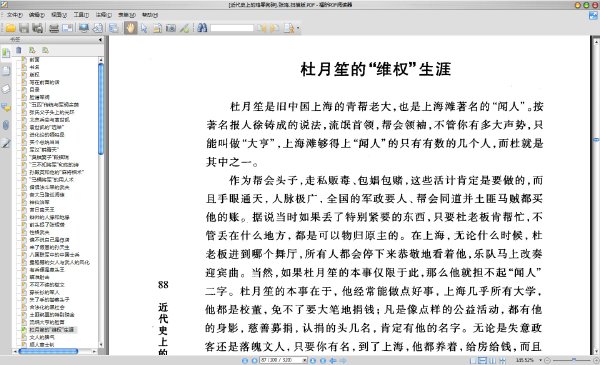Go to the last page
Image resolution: width=600 pixels, height=365 pixels.
click(323, 360)
